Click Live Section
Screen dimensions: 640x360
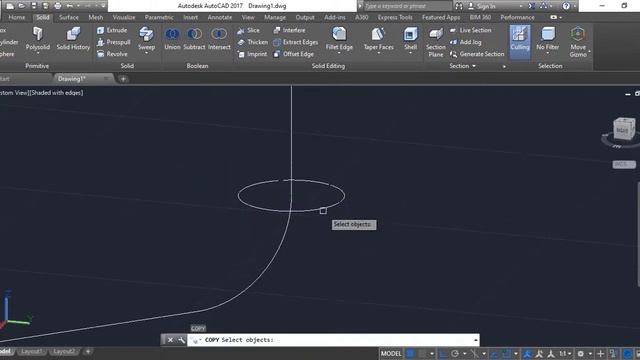[x=471, y=30]
